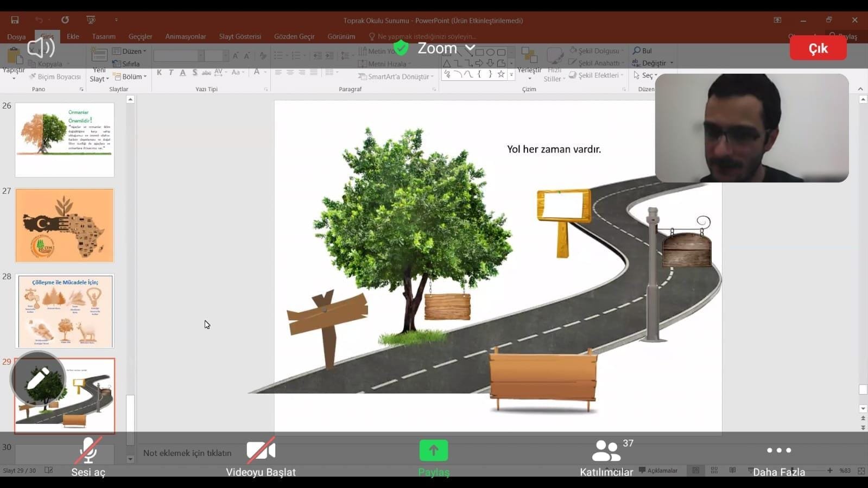The image size is (868, 488).
Task: Unmute microphone with Sesi aç
Action: pos(88,457)
